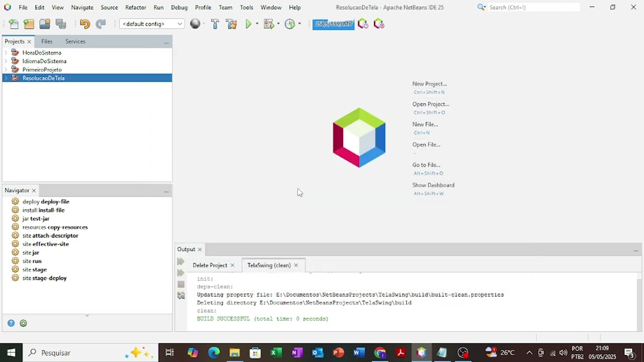Close the Projects panel tab
The image size is (644, 362).
(29, 42)
